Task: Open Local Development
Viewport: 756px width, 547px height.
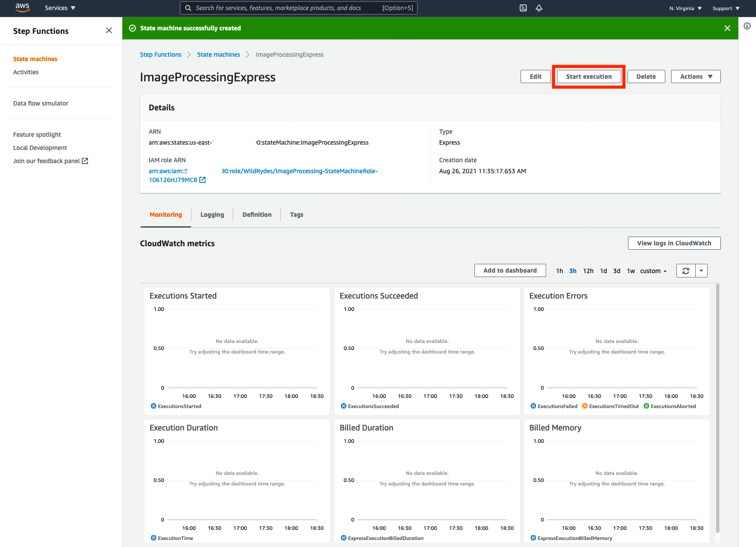Action: point(40,148)
